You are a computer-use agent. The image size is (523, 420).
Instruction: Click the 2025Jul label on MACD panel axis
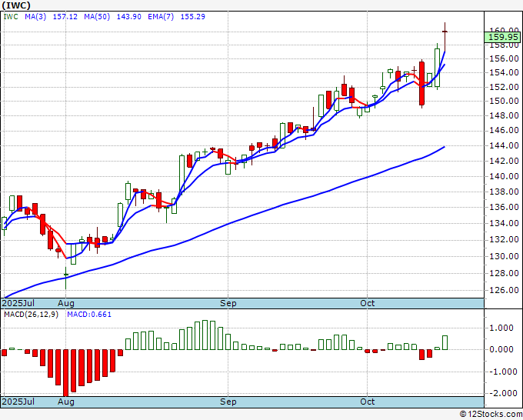(x=18, y=402)
